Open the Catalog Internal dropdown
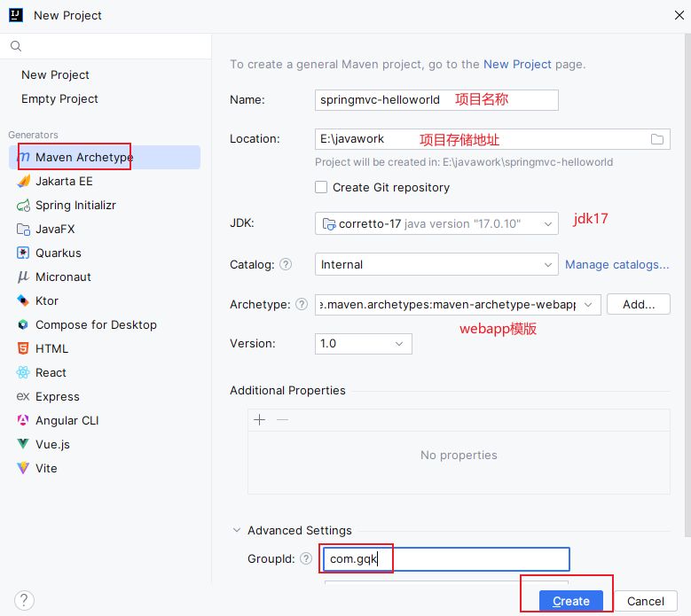 (436, 264)
